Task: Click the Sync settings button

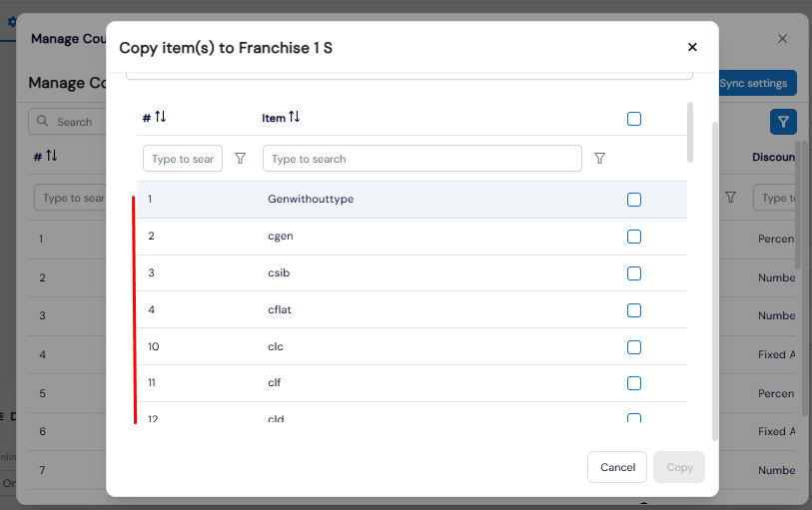Action: [x=757, y=83]
